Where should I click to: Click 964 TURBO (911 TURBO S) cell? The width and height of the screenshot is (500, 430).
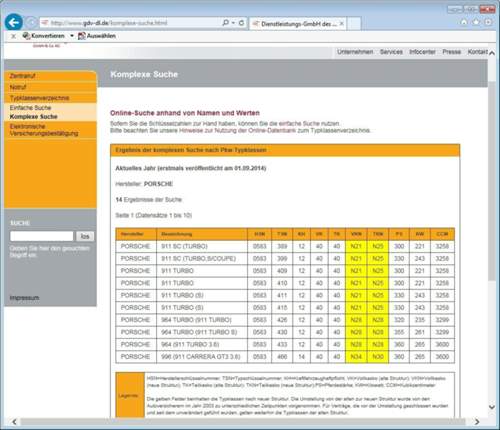coord(202,332)
